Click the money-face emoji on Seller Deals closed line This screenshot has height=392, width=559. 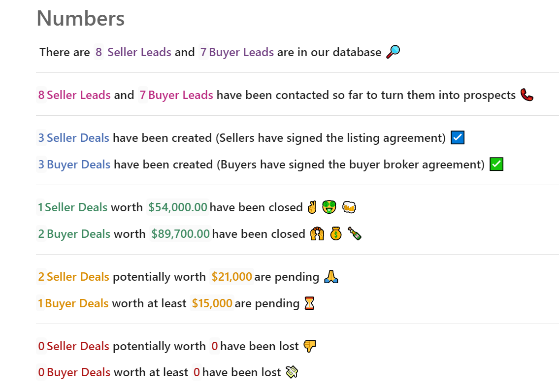point(329,207)
